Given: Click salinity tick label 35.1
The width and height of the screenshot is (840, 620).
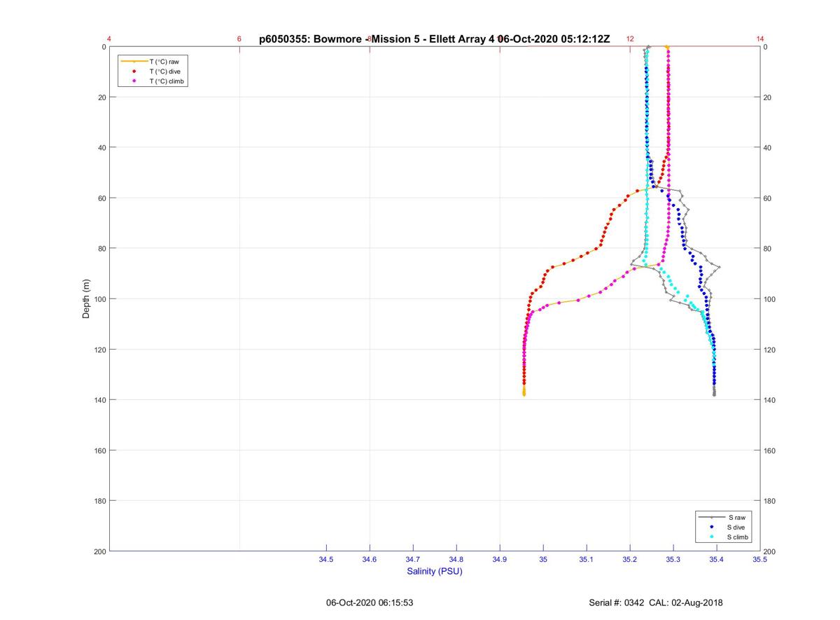Looking at the screenshot, I should [x=587, y=559].
